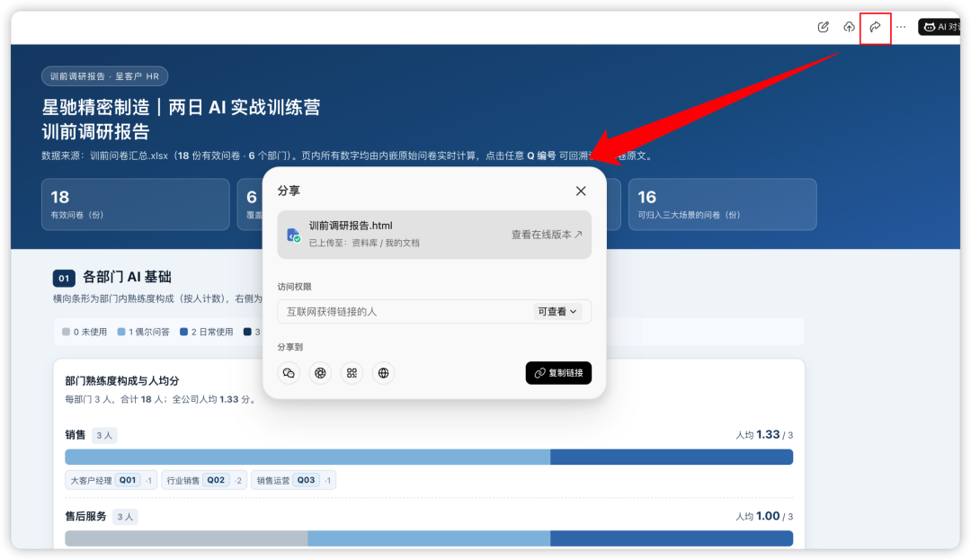This screenshot has width=971, height=560.
Task: Click the 16 可归入三大场景的问卷 stat card
Action: click(x=723, y=204)
